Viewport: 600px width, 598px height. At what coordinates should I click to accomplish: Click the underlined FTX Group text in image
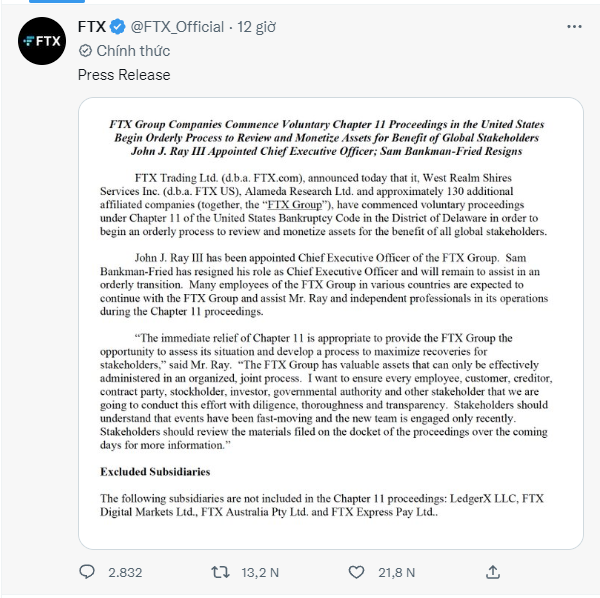click(x=295, y=205)
